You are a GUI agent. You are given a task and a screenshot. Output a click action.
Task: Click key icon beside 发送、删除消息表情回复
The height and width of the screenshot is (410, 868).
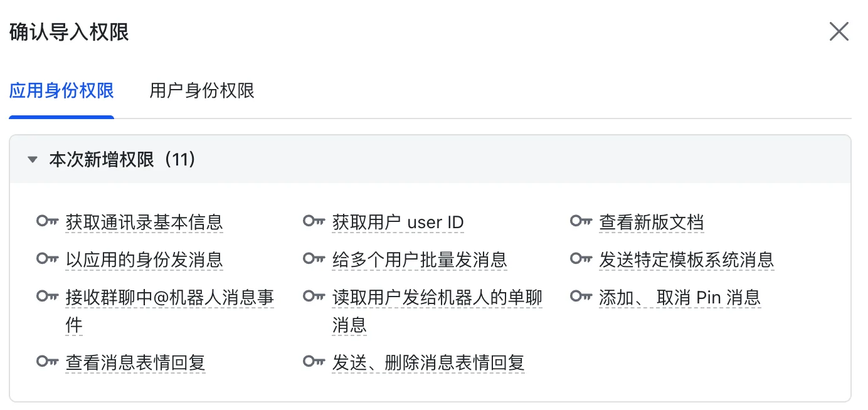(x=314, y=362)
